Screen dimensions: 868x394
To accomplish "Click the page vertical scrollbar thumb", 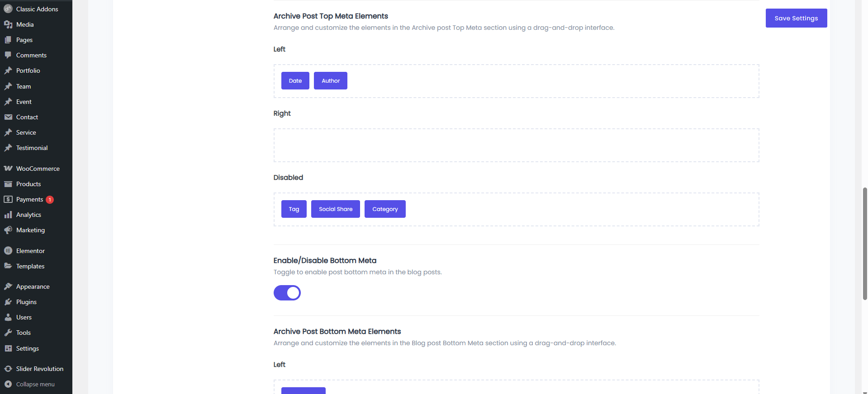I will (x=865, y=244).
